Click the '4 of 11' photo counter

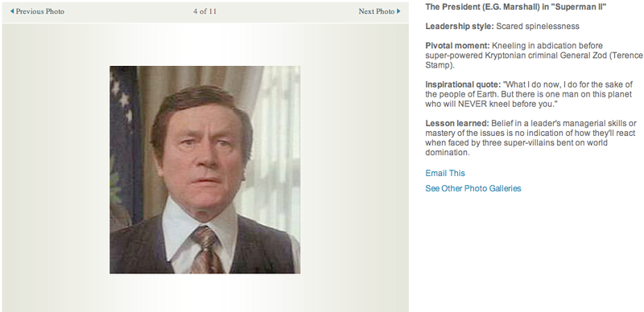204,11
